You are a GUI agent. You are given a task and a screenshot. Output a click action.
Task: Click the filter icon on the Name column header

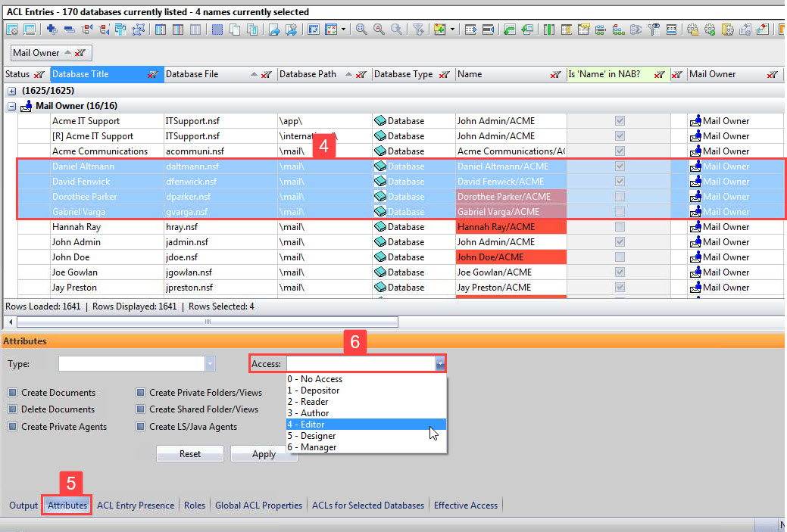(557, 74)
